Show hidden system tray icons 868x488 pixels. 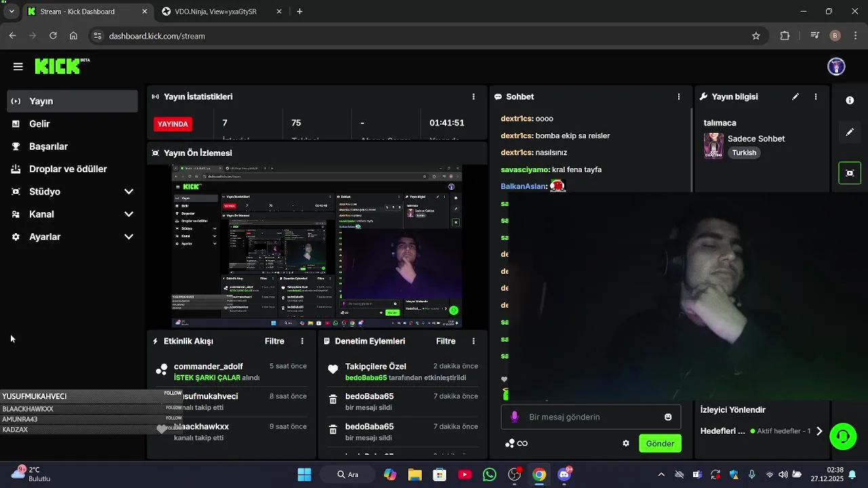[x=661, y=474]
